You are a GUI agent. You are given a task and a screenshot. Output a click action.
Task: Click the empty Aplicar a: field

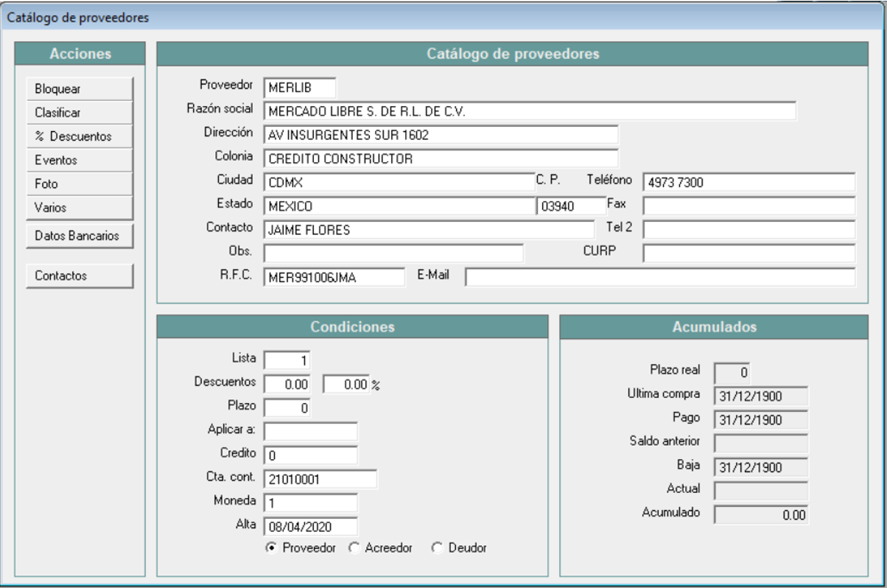310,431
